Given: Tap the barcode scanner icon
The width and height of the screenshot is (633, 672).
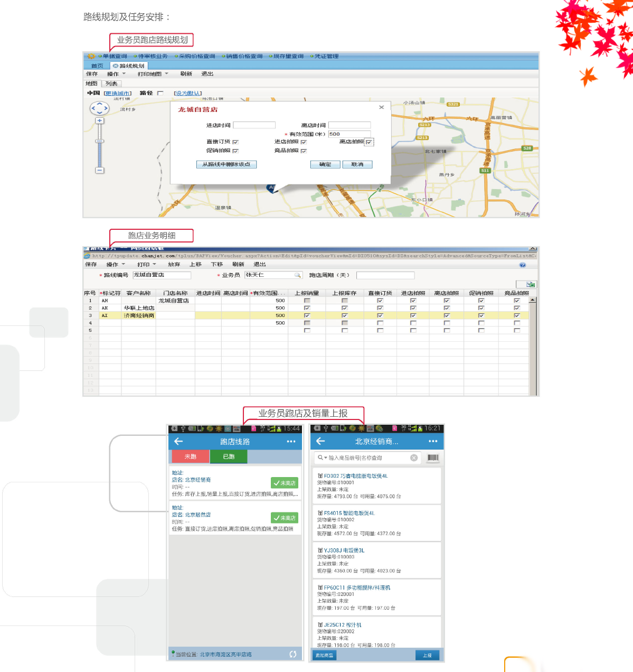Looking at the screenshot, I should click(433, 458).
